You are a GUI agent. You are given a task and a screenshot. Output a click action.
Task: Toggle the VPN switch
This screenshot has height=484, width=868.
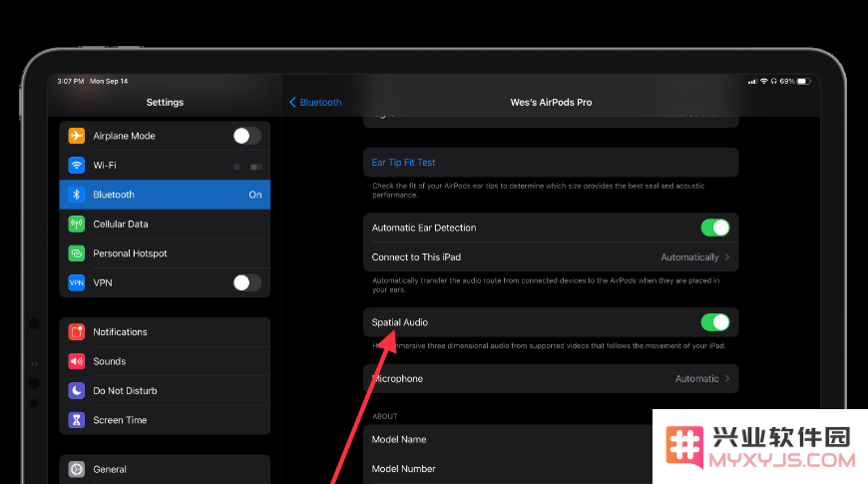pos(246,282)
